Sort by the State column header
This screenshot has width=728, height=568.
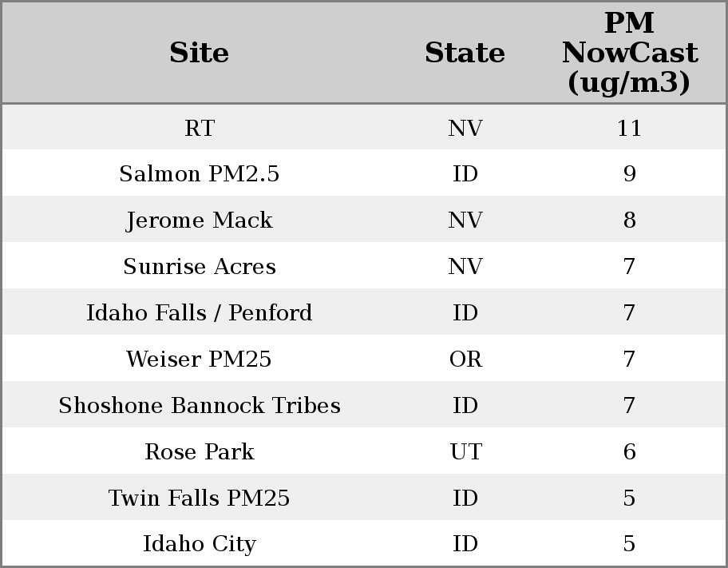[465, 54]
